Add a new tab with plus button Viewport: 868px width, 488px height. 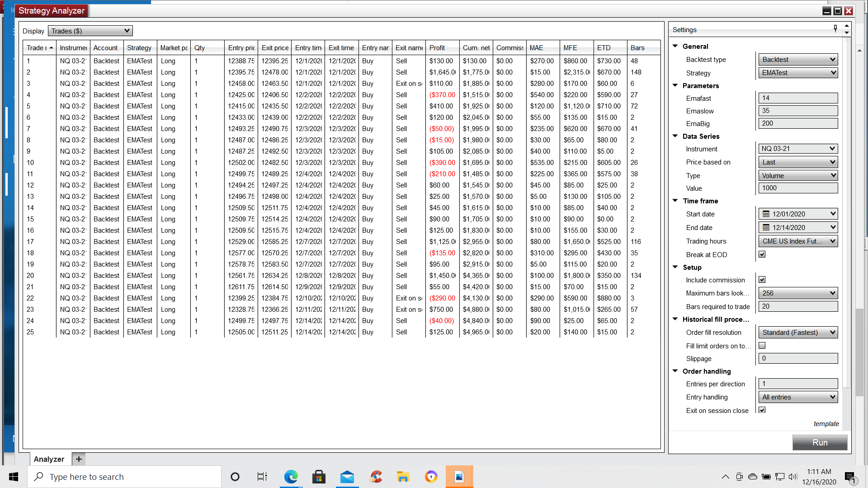79,459
